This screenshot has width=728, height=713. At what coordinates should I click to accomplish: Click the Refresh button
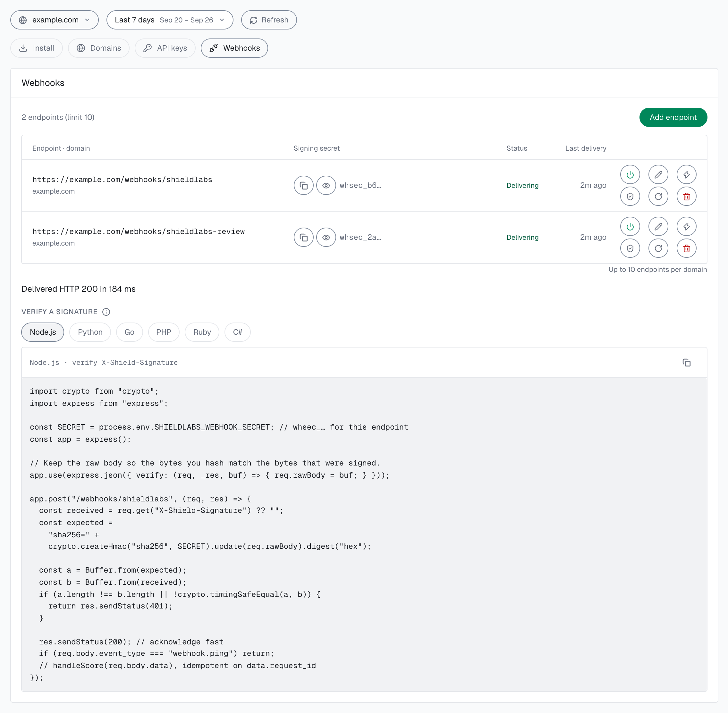[x=269, y=20]
